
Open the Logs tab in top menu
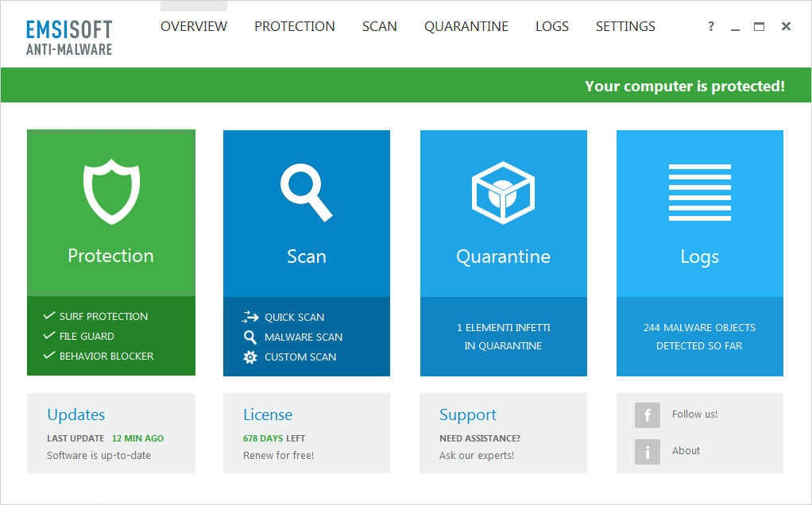[552, 26]
